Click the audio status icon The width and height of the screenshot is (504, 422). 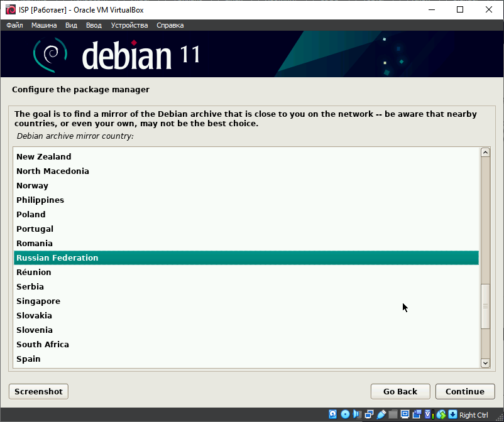[357, 414]
